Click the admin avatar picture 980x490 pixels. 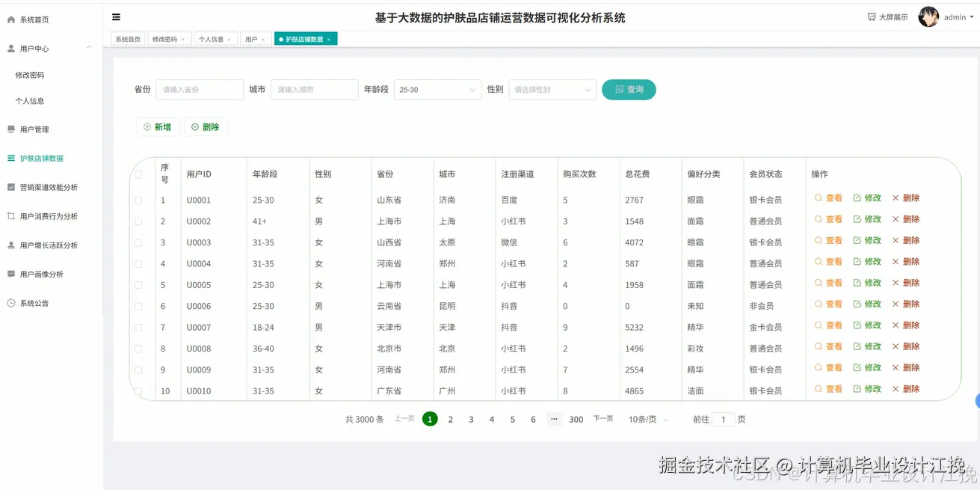coord(928,17)
